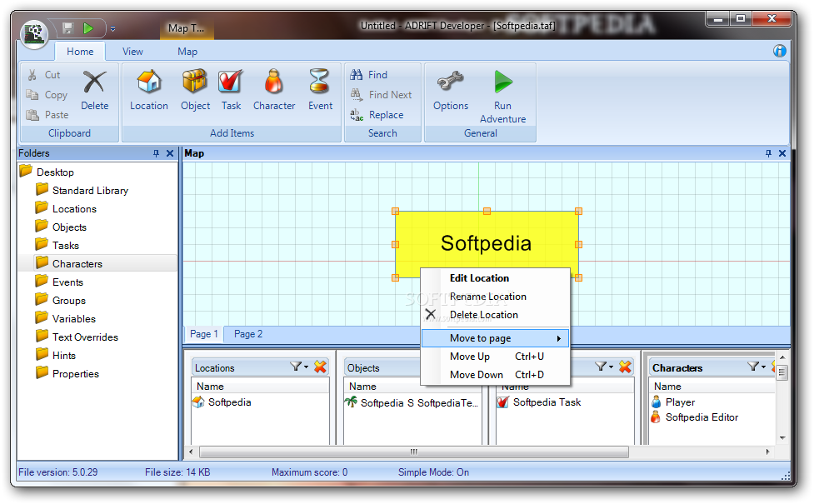The width and height of the screenshot is (814, 504).
Task: Click the vertical scrollbar down arrow at right
Action: tap(782, 438)
